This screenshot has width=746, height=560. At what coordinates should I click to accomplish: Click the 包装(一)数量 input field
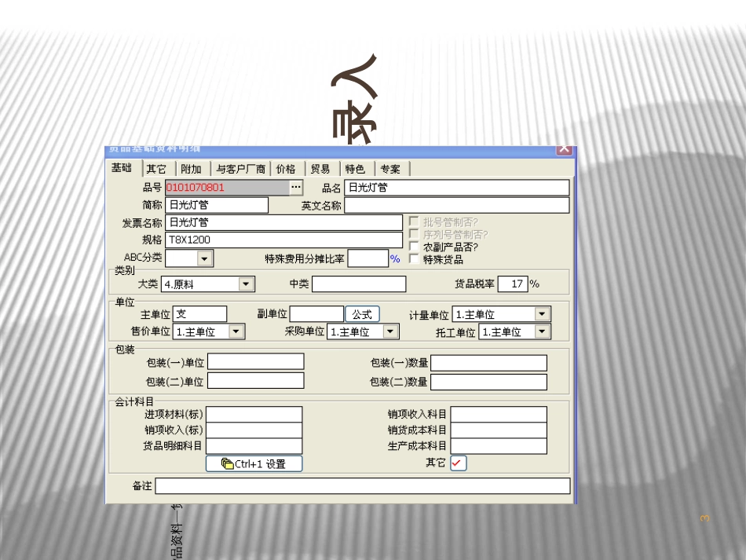pyautogui.click(x=488, y=363)
